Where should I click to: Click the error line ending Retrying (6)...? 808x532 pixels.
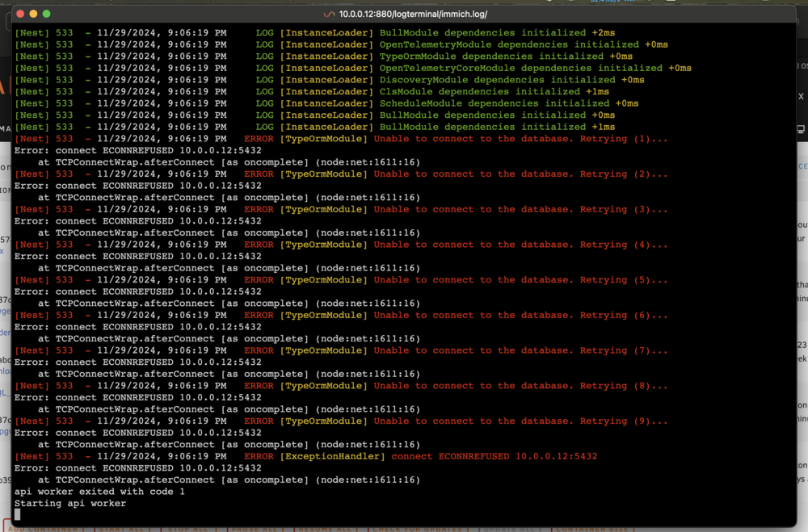click(x=341, y=315)
